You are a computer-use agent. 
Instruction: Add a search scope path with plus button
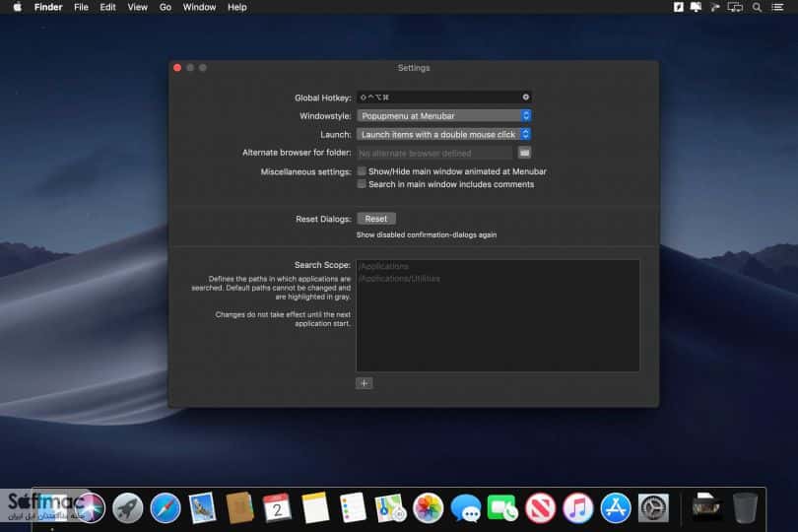364,383
